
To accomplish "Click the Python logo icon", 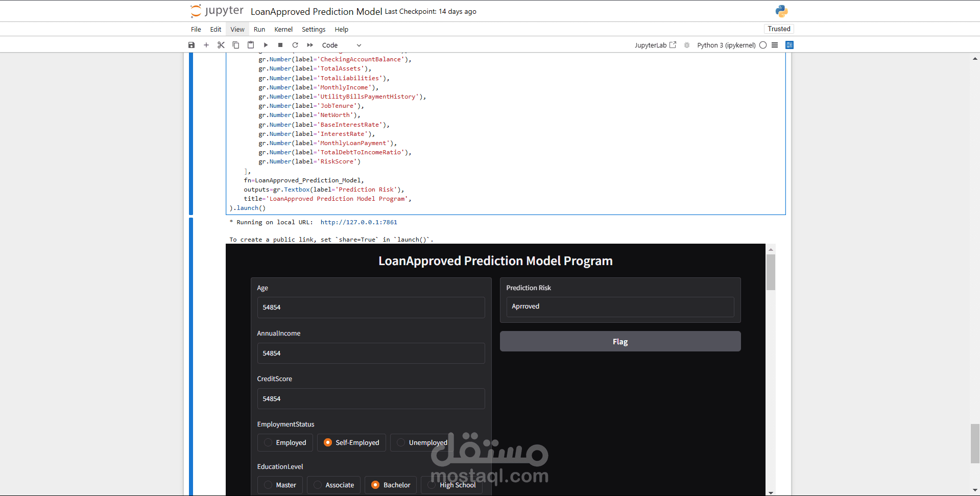I will pos(781,11).
